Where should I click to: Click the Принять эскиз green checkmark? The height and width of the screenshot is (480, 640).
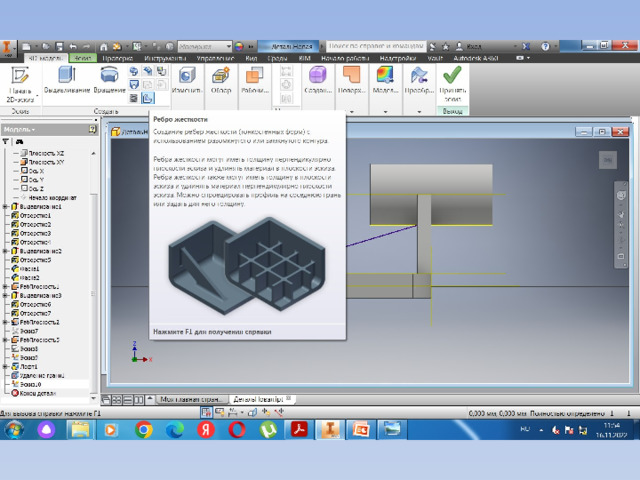pyautogui.click(x=453, y=84)
